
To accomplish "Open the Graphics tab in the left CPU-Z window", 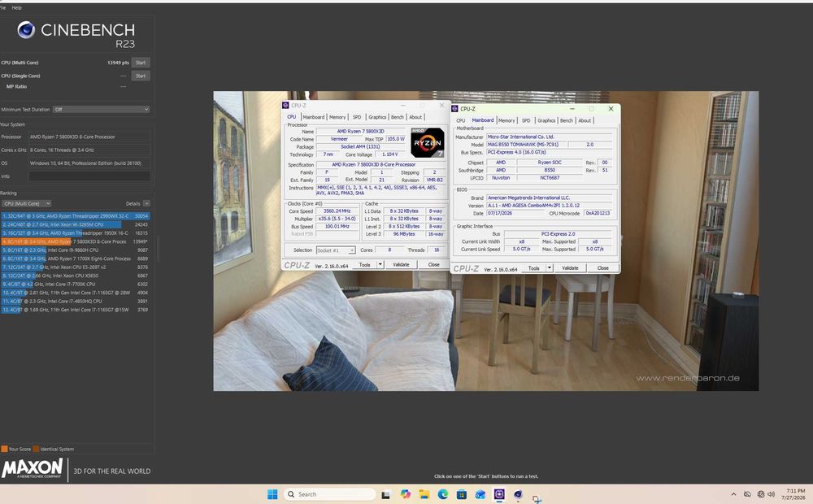I will 377,117.
